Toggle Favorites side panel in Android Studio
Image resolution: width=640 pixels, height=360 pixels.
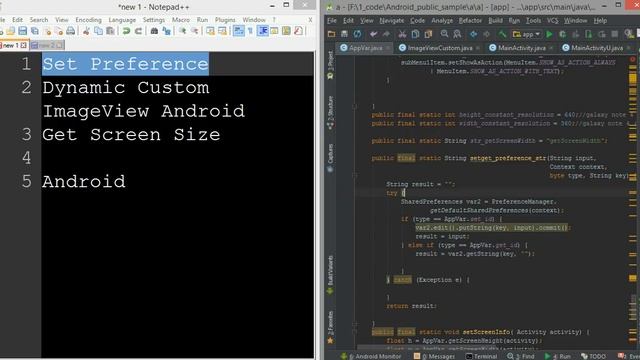pyautogui.click(x=330, y=327)
